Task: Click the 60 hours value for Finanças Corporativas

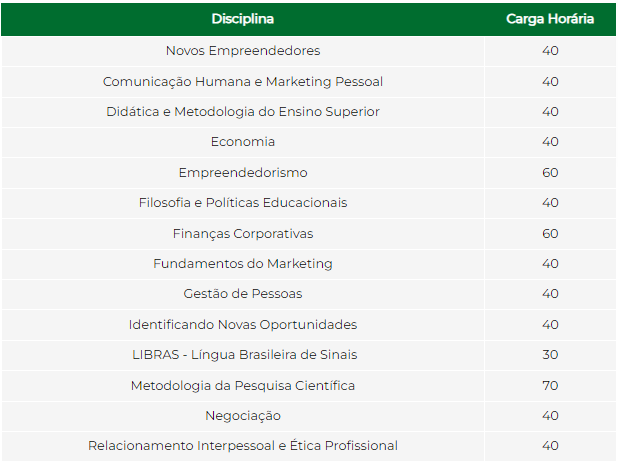Action: click(550, 233)
